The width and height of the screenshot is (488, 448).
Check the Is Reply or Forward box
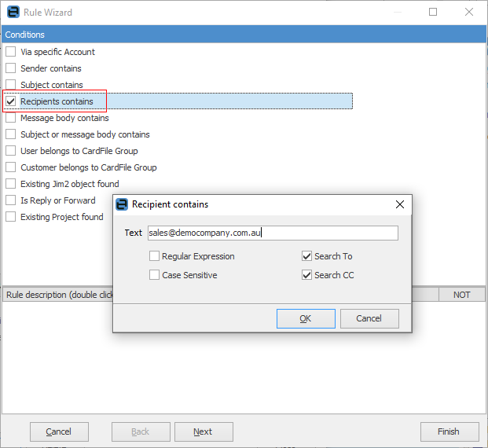tap(10, 200)
